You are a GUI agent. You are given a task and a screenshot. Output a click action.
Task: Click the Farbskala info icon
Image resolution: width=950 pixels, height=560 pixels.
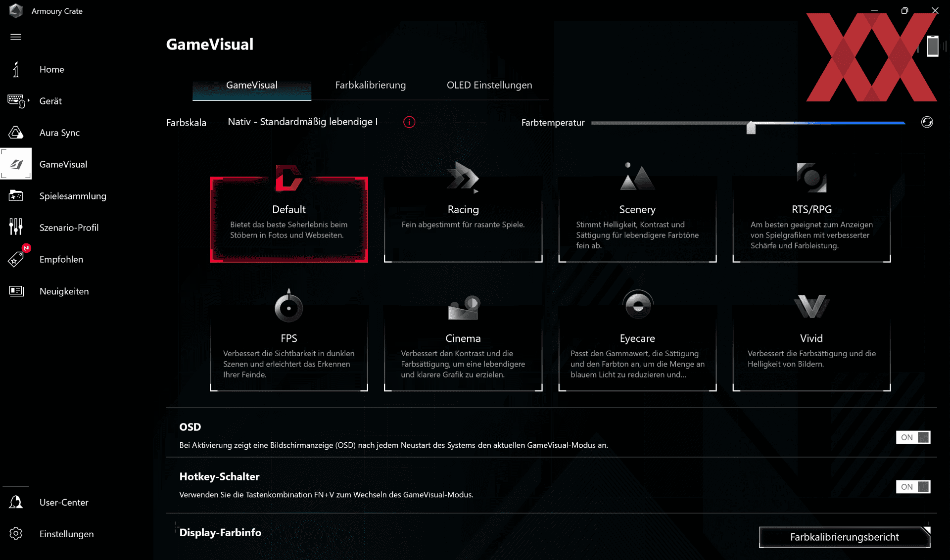[x=409, y=122]
